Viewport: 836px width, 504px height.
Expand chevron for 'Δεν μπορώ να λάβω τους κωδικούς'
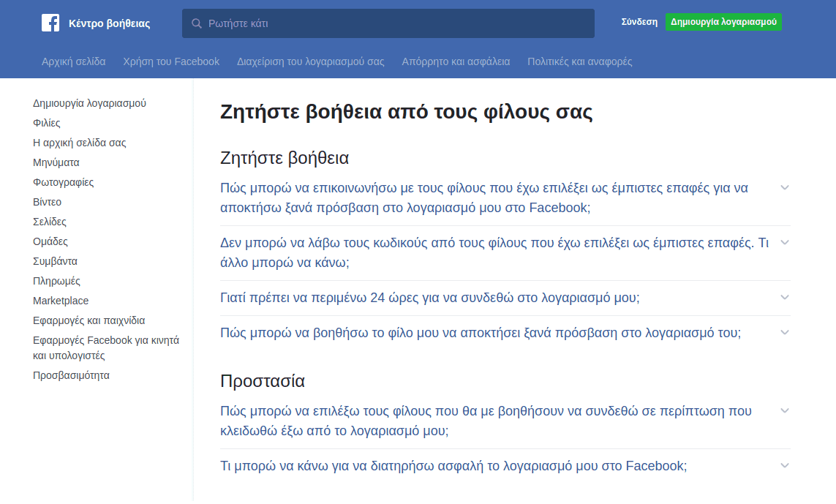pyautogui.click(x=784, y=243)
